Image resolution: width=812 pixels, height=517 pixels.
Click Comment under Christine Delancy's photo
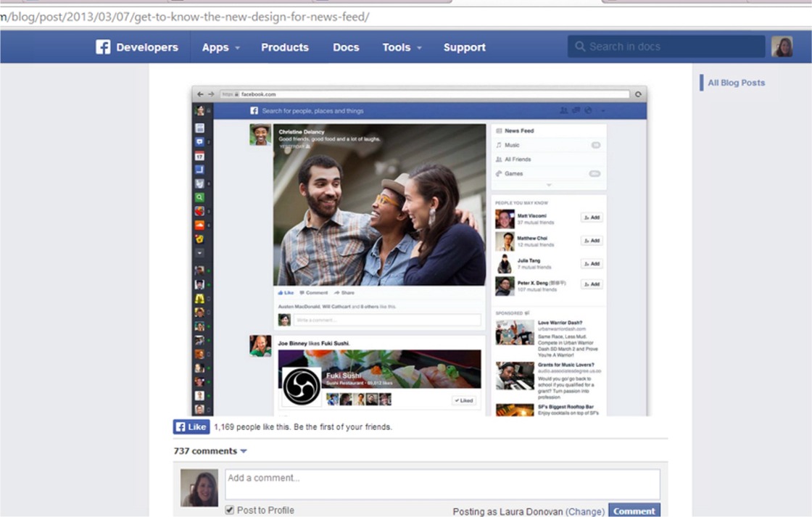point(314,293)
